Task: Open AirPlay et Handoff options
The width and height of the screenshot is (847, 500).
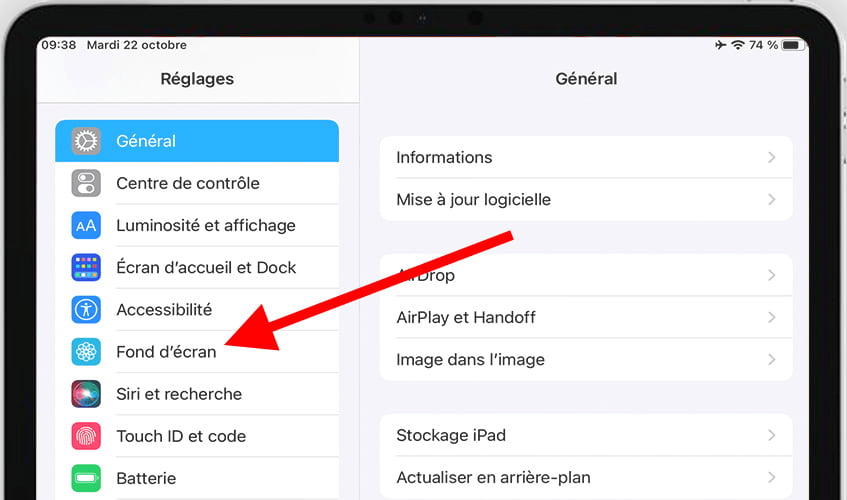Action: click(x=586, y=317)
